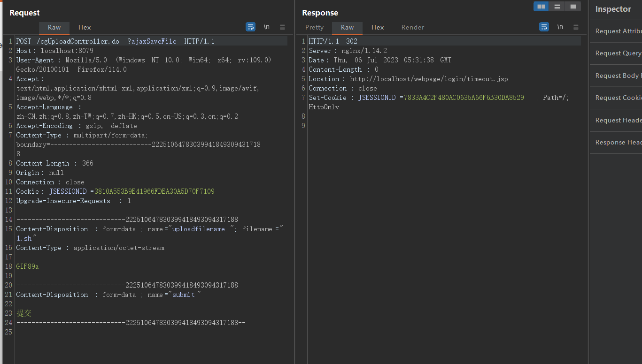Viewport: 642px width, 364px height.
Task: Click Content-Type: application/octet-stream line
Action: (x=90, y=248)
